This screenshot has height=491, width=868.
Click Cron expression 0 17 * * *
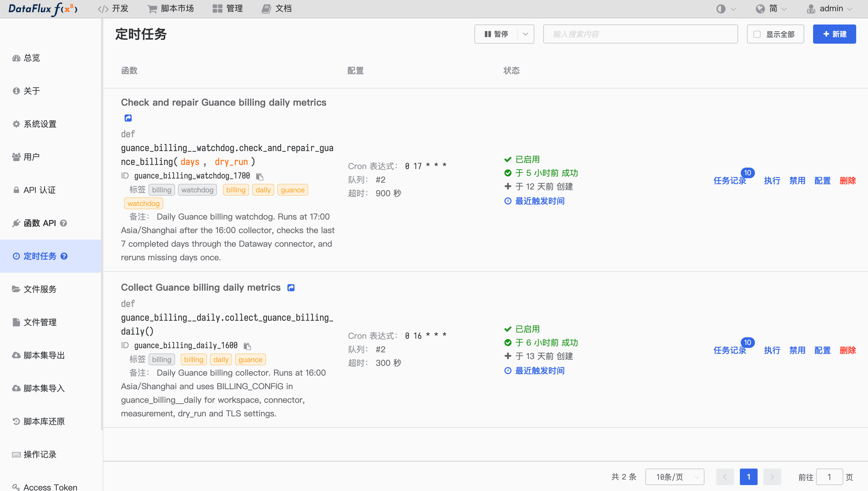(x=426, y=166)
